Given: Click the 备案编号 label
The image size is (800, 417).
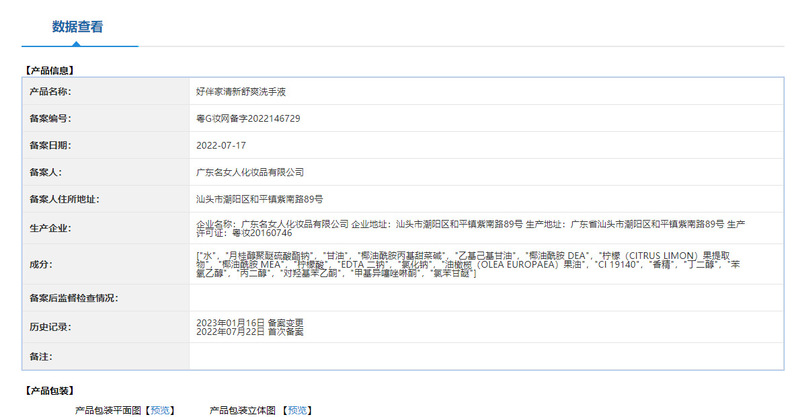Looking at the screenshot, I should [x=50, y=118].
